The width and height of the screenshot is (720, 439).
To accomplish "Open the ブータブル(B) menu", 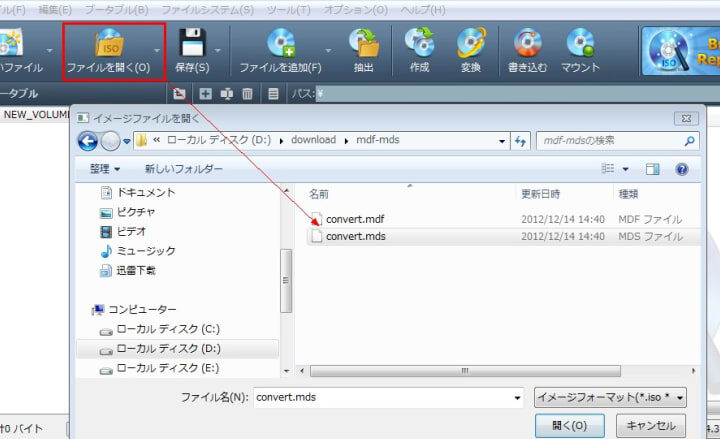I will tap(116, 10).
